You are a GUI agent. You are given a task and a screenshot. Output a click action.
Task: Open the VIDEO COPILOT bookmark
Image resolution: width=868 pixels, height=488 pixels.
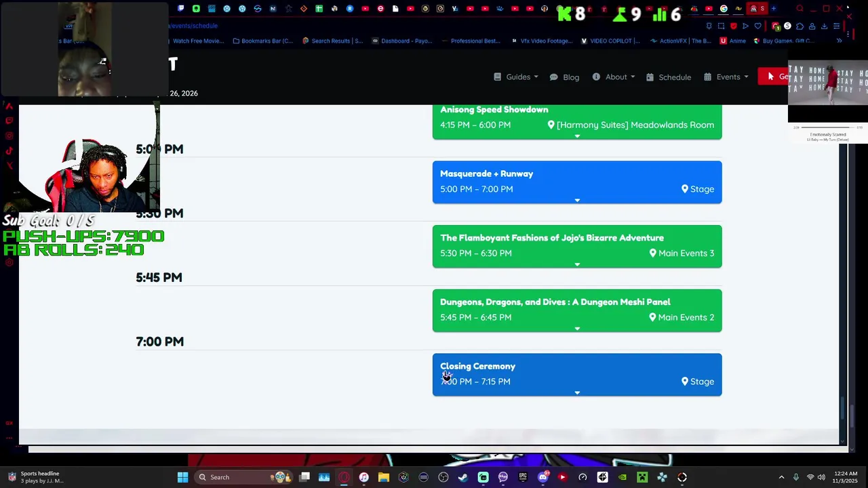click(610, 41)
